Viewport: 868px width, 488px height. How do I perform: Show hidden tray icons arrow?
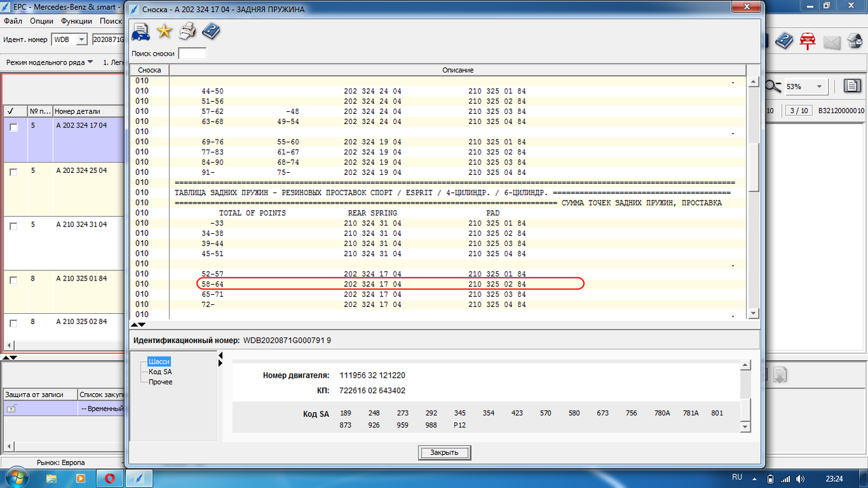point(755,479)
